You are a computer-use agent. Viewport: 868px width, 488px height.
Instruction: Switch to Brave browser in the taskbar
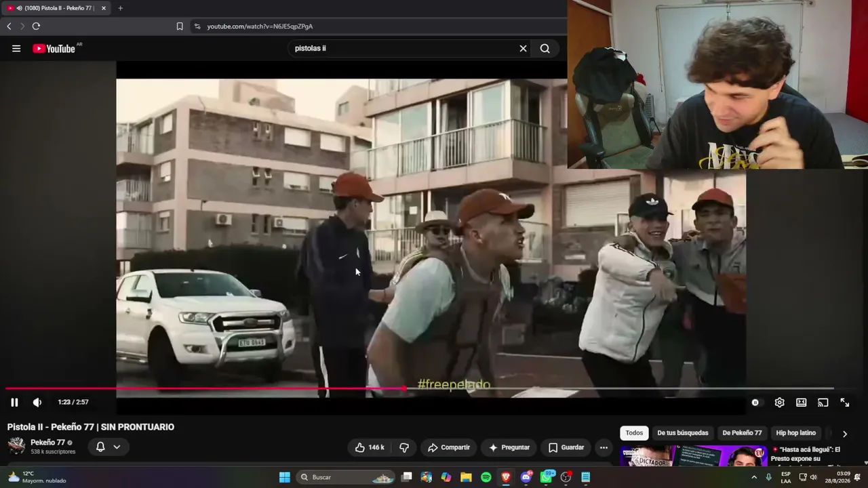tap(506, 477)
